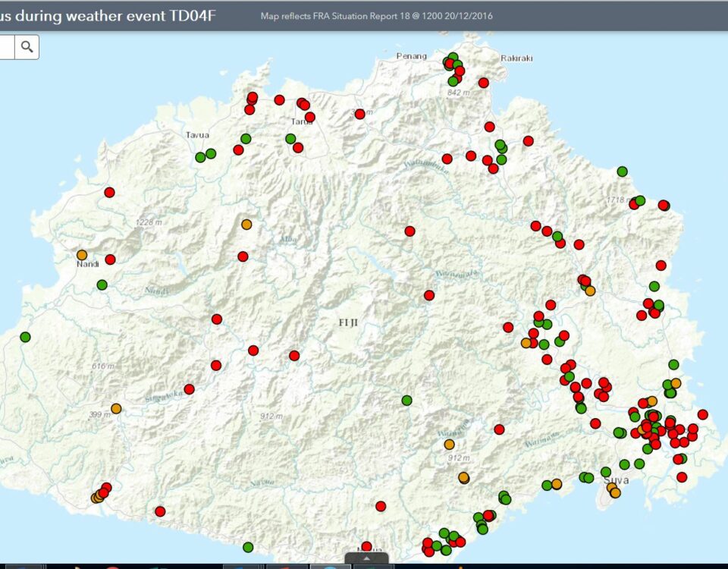The width and height of the screenshot is (728, 569).
Task: Click the FIJI country label on map
Action: (350, 322)
